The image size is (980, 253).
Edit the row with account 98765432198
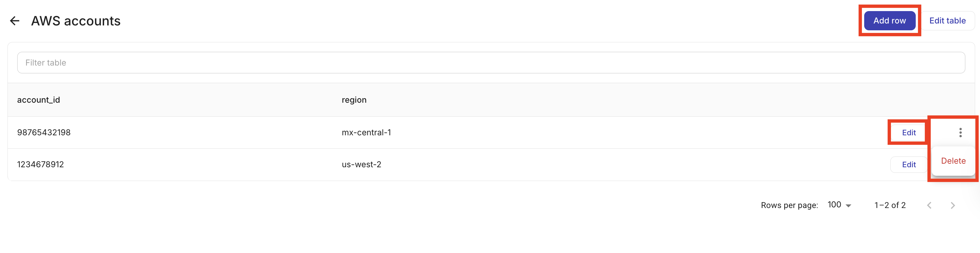(909, 132)
